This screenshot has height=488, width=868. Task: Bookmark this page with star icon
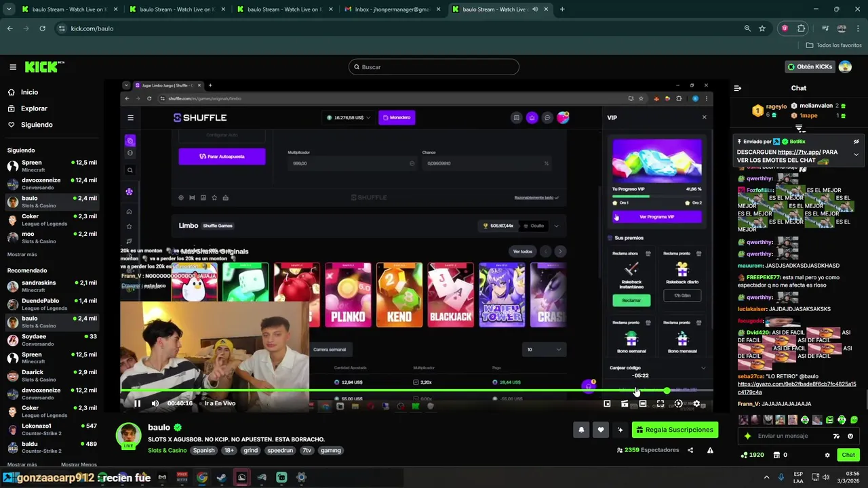tap(762, 28)
